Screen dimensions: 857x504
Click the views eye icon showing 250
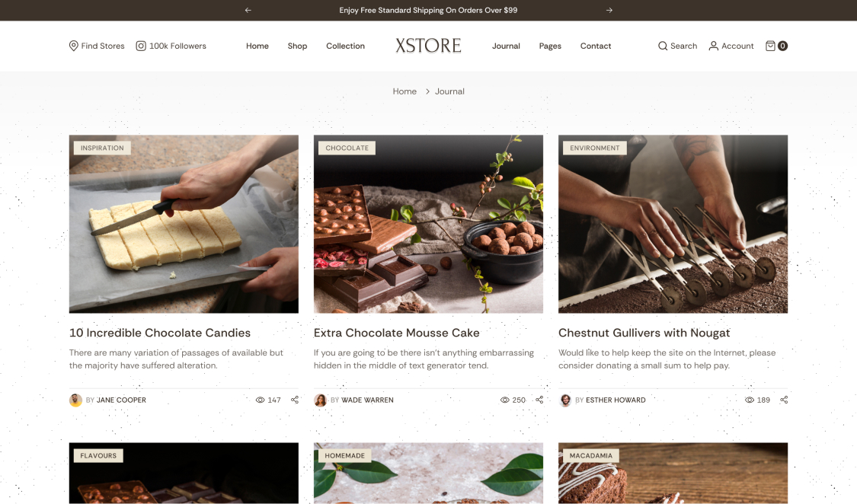coord(504,400)
